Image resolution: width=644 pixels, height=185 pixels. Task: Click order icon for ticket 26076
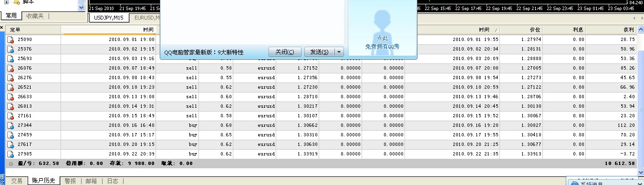[x=10, y=68]
